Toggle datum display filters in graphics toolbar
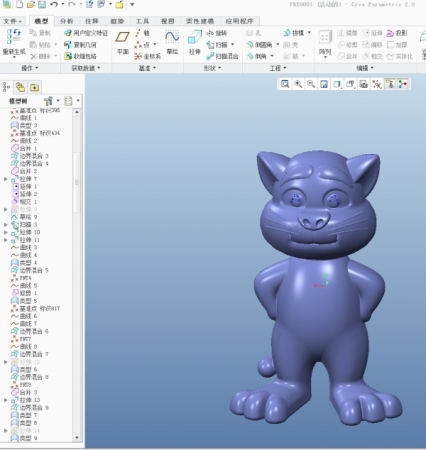Viewport: 426px width, 450px height. click(x=377, y=84)
